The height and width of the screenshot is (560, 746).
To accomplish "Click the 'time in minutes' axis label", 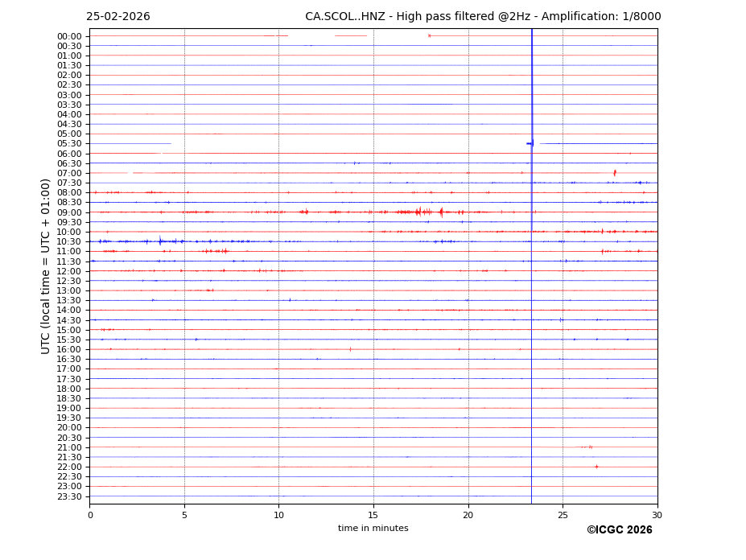I will 373,529.
